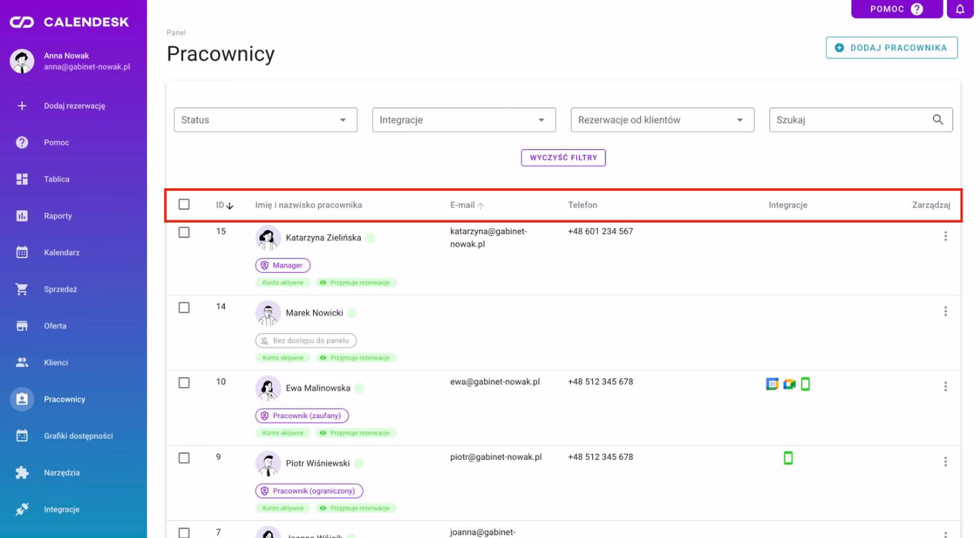Click Wyczyść filtry button

(563, 158)
